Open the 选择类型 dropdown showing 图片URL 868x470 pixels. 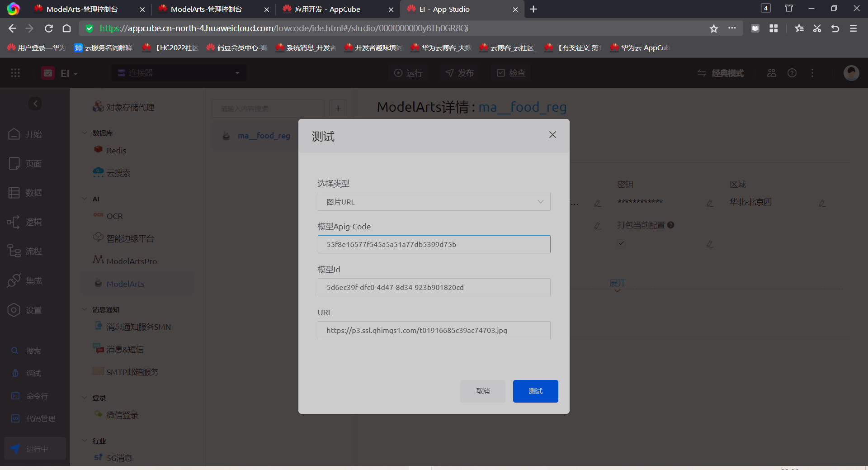[x=434, y=202]
